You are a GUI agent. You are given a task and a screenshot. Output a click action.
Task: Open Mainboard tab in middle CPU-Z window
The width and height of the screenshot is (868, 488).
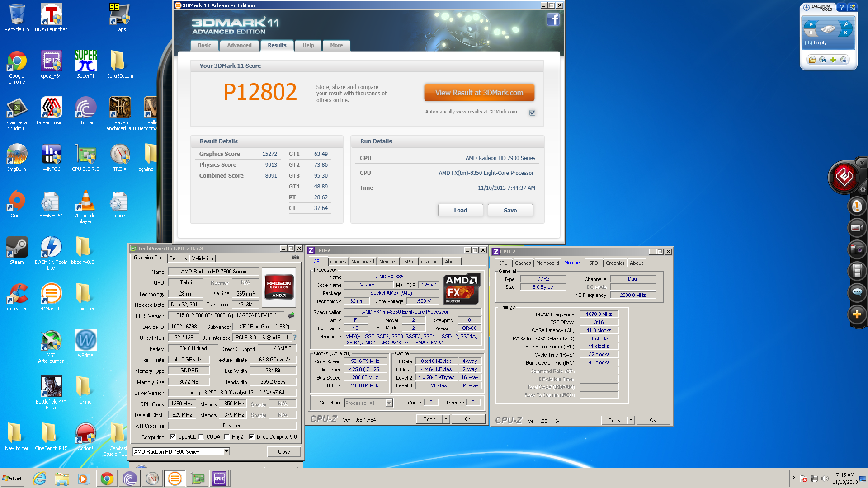pos(363,262)
